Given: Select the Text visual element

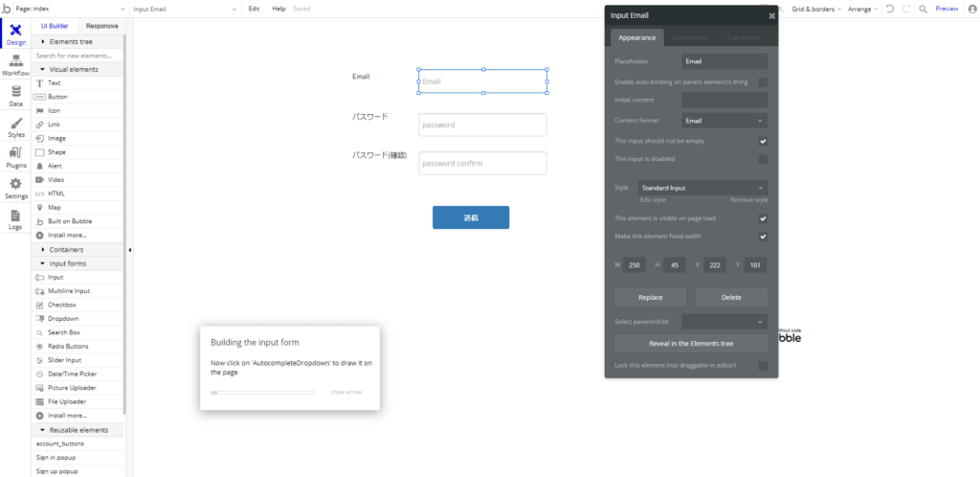Looking at the screenshot, I should [x=78, y=83].
